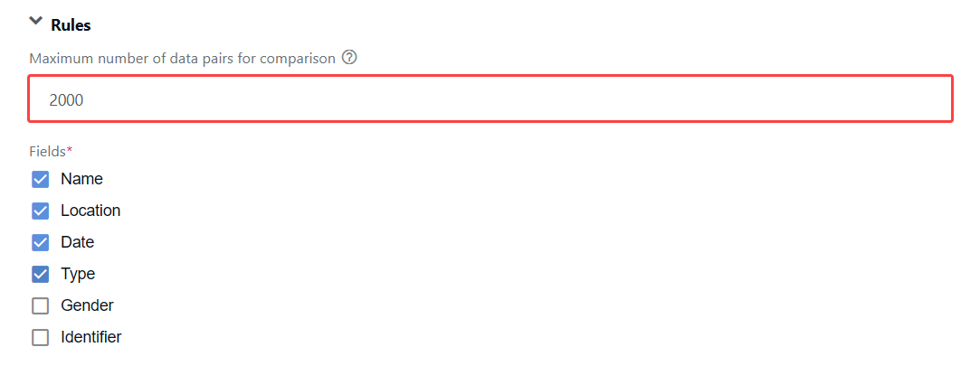Click the red asterisk beside Fields
The image size is (980, 366).
click(70, 149)
